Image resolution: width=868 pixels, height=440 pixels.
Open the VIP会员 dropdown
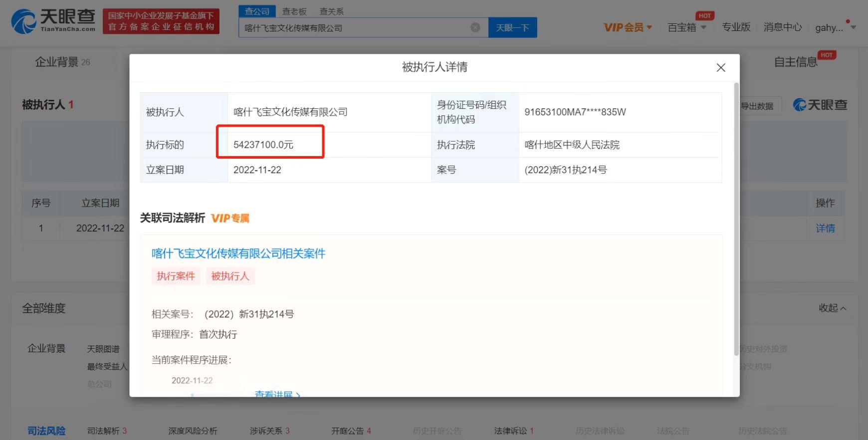628,27
